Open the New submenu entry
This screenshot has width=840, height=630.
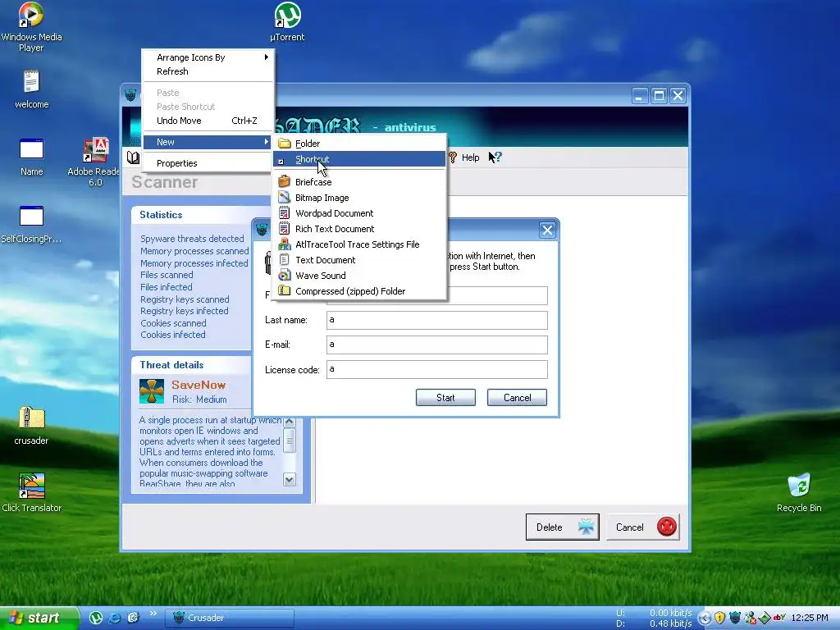click(x=209, y=142)
